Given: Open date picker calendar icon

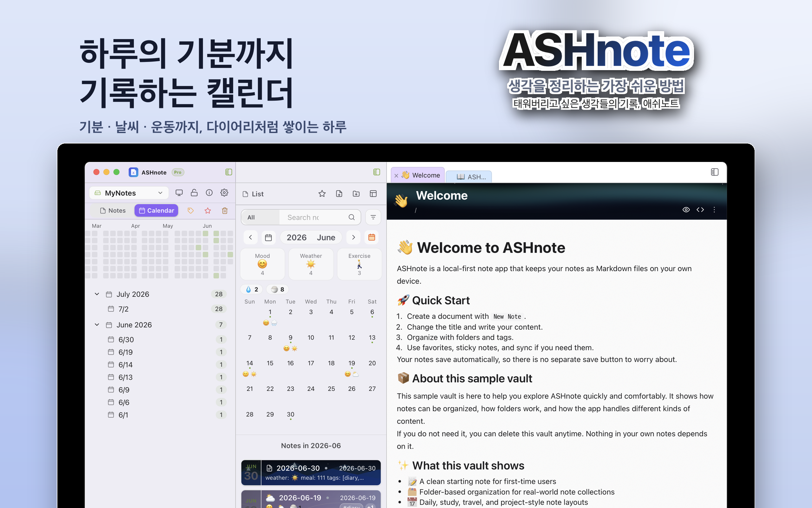Looking at the screenshot, I should pyautogui.click(x=268, y=237).
